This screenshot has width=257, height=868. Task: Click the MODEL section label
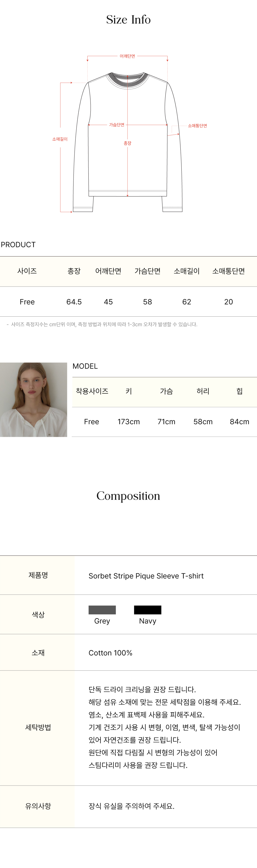[x=85, y=366]
